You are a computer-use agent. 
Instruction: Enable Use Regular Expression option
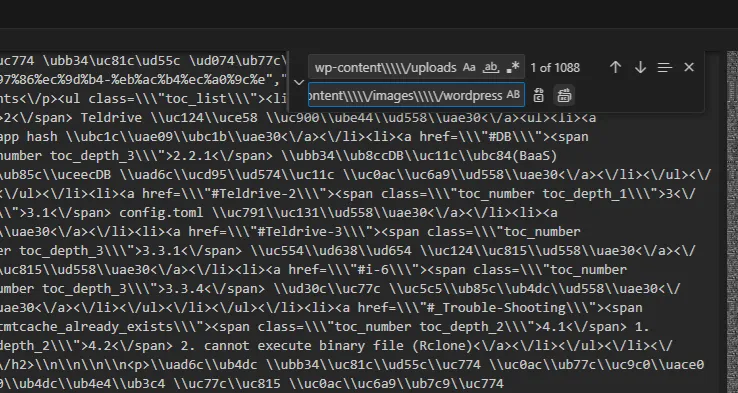(513, 68)
